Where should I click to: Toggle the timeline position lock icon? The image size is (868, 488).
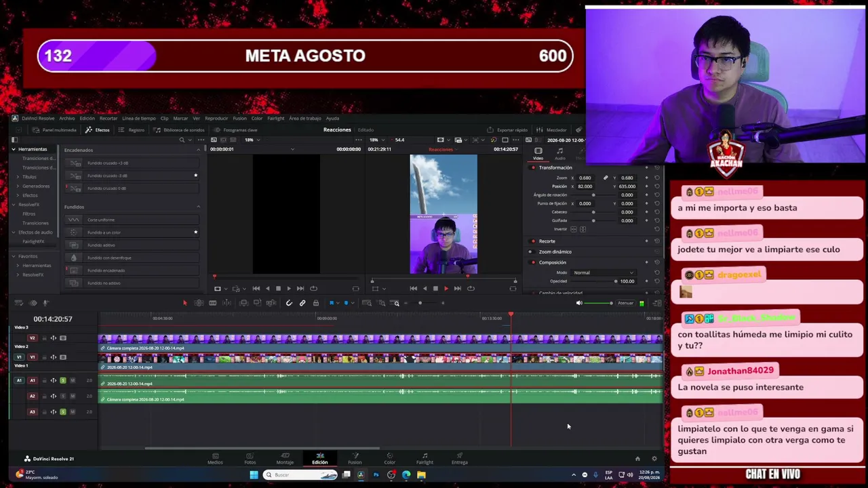coord(316,303)
